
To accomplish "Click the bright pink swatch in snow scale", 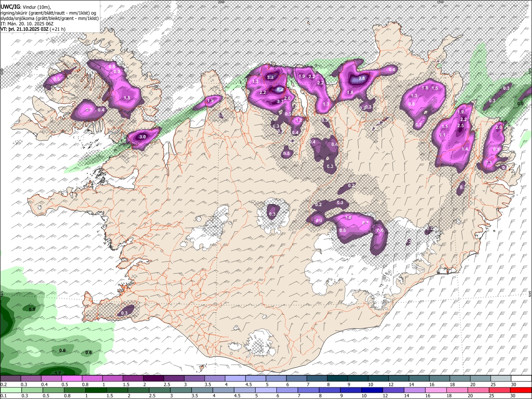I will coord(71,379).
